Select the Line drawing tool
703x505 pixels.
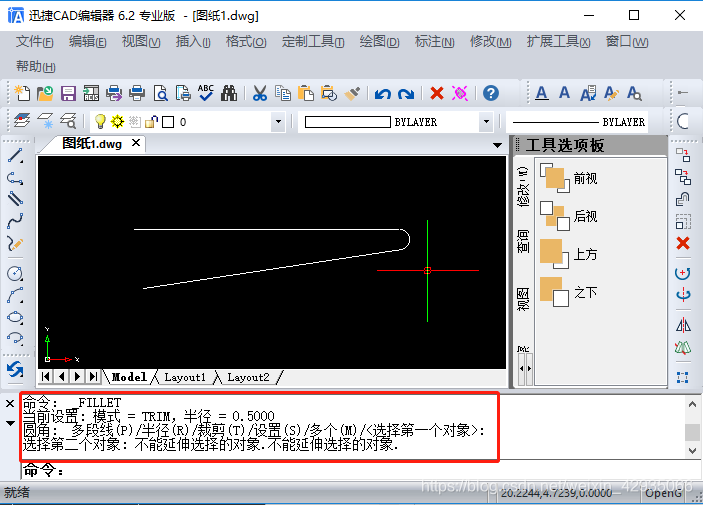tap(15, 156)
